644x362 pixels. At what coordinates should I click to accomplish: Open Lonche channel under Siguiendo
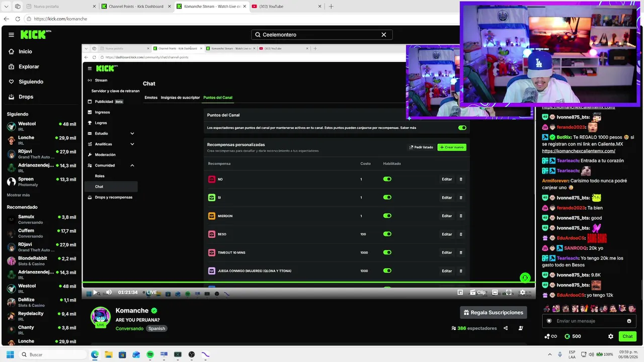point(41,140)
